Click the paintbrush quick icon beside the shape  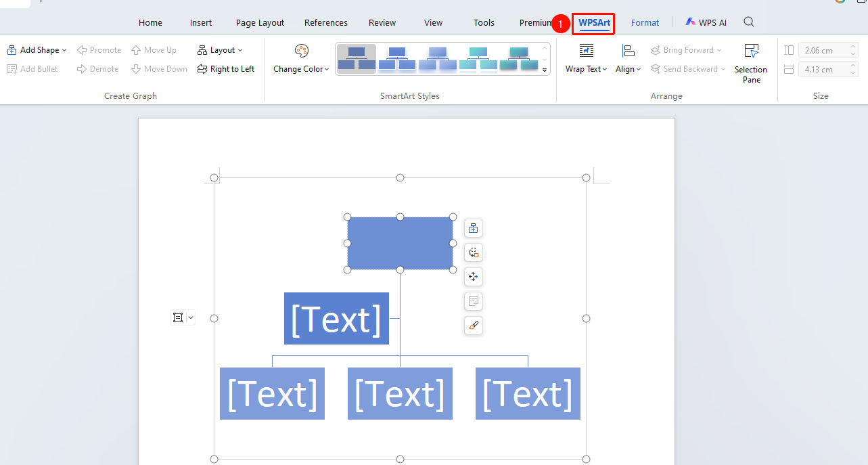pos(474,326)
